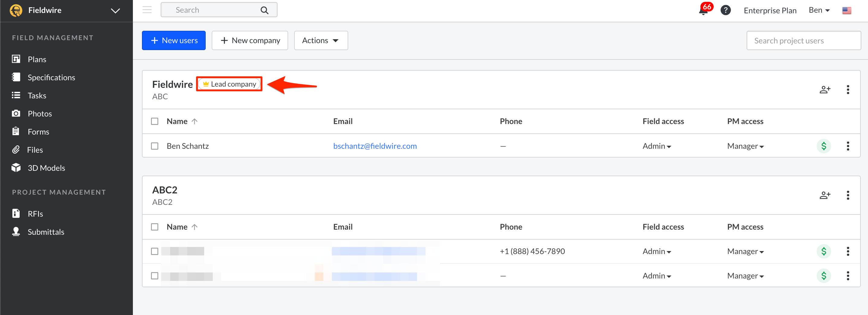Viewport: 868px width, 315px height.
Task: Click the green dollar icon for Ben Schantz
Action: point(824,146)
